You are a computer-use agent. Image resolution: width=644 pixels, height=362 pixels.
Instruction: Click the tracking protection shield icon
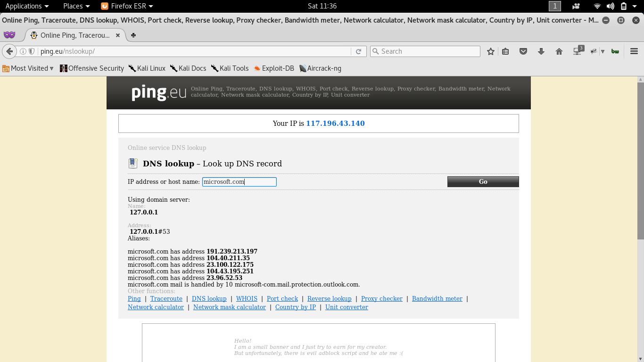(x=32, y=51)
